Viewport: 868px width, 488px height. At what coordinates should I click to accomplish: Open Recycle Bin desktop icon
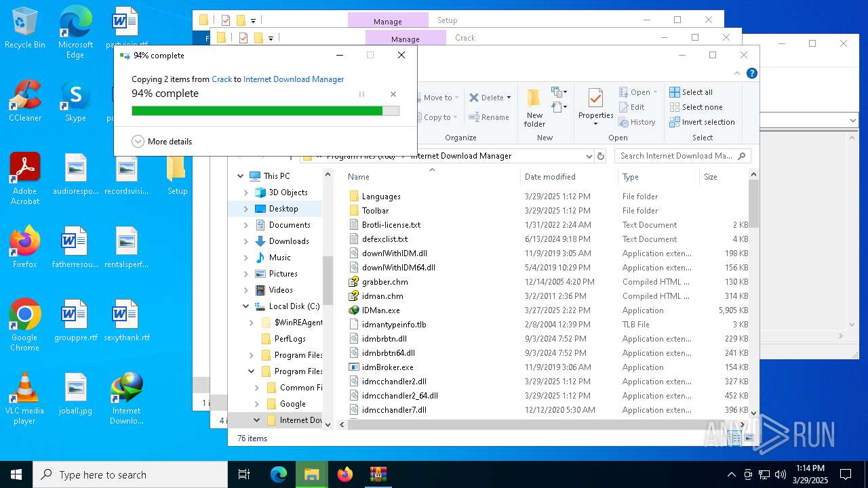pyautogui.click(x=25, y=28)
